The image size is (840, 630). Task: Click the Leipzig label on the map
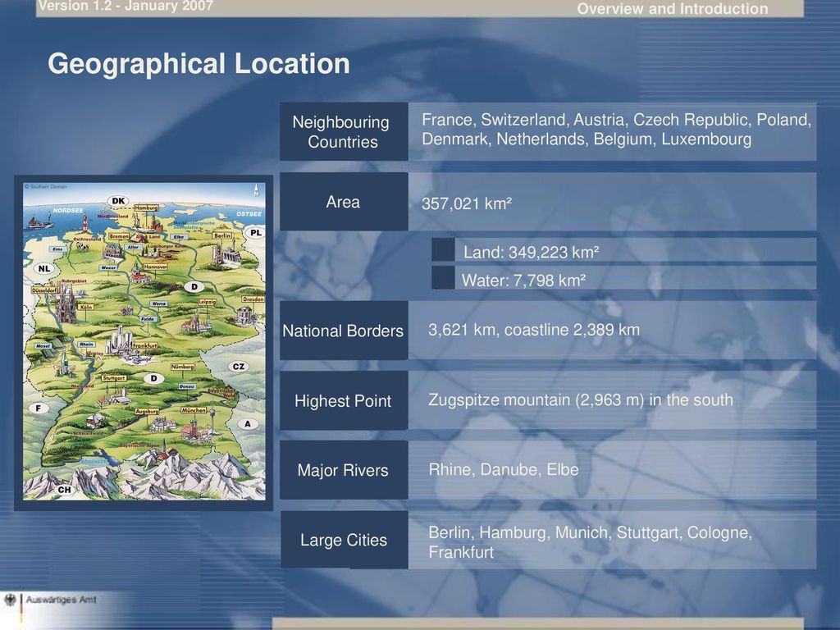tap(208, 302)
